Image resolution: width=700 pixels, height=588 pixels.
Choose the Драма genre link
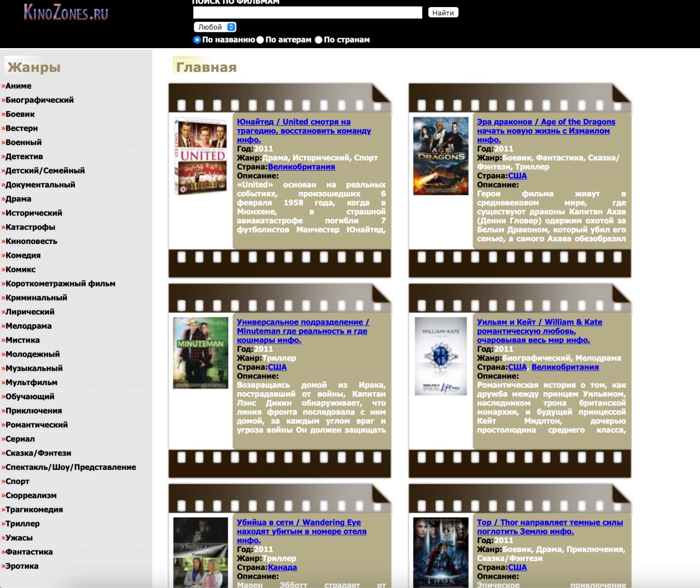pos(19,199)
